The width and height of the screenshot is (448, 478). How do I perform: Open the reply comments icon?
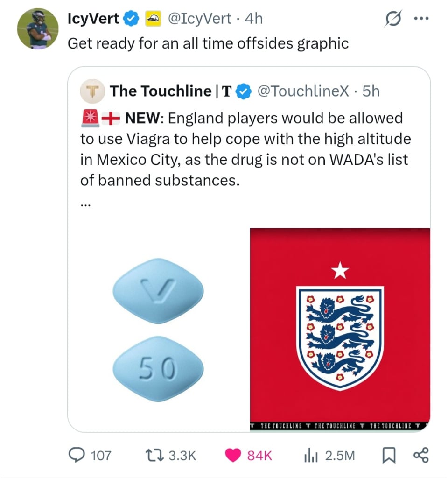coord(77,455)
